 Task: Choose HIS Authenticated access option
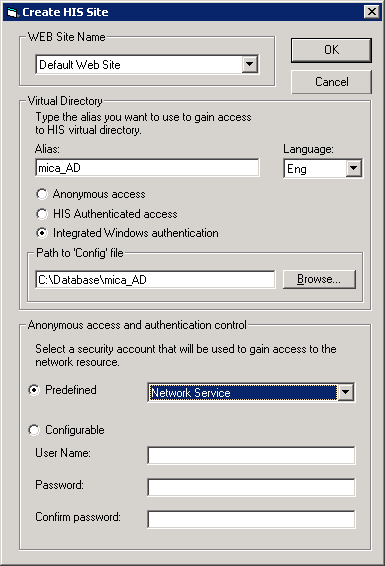point(42,214)
